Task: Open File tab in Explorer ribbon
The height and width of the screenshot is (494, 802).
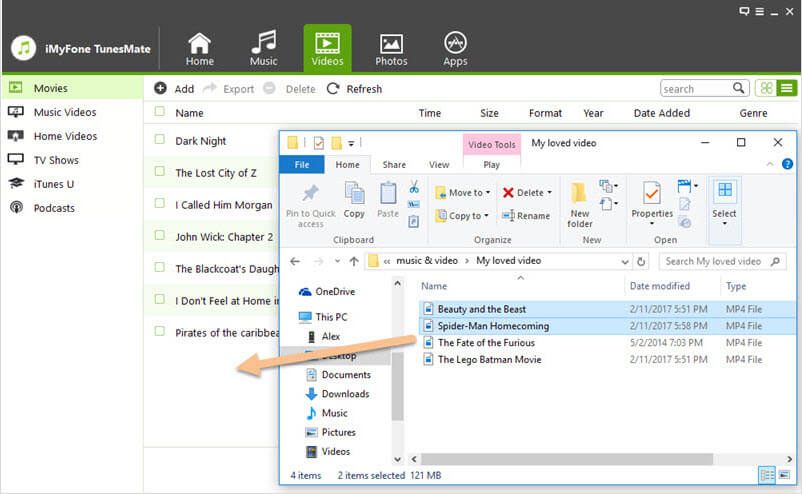Action: 302,165
